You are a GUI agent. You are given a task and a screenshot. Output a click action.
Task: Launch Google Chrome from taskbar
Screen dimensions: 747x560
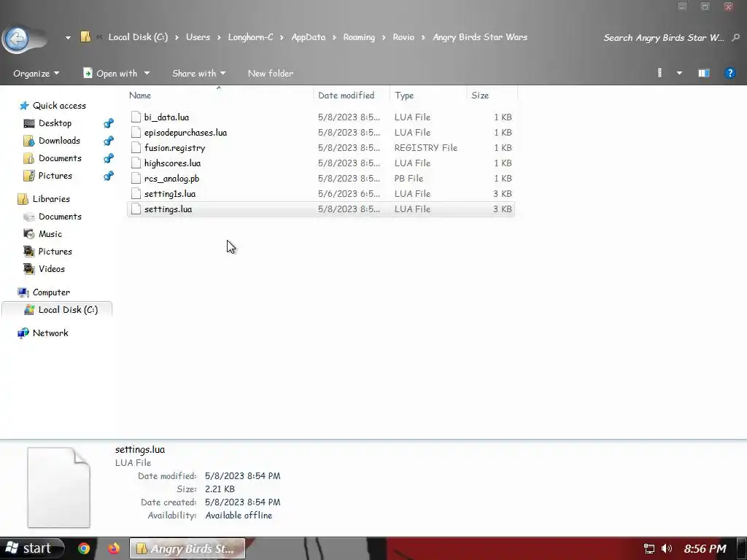tap(84, 548)
